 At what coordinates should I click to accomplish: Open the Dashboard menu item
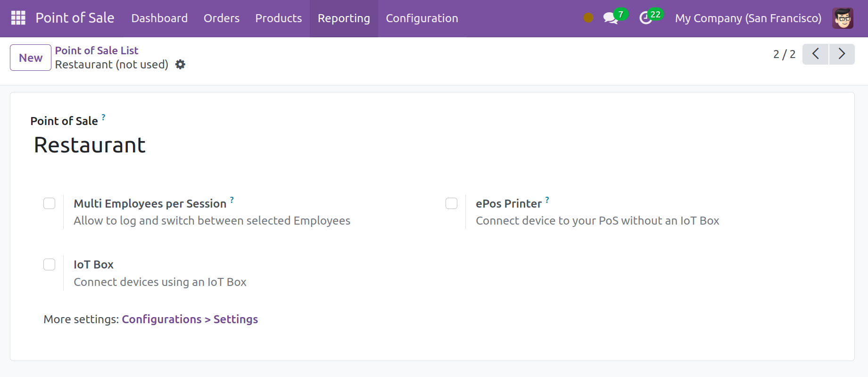pos(159,18)
